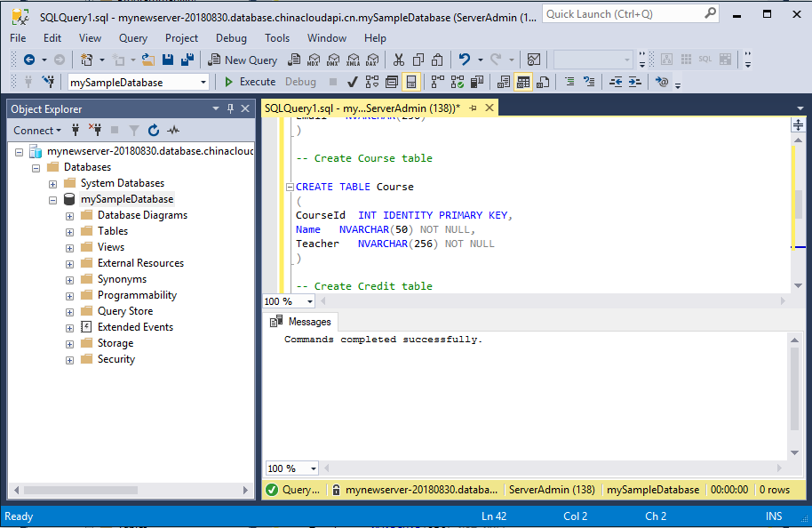The height and width of the screenshot is (528, 812).
Task: Pin the Object Explorer panel with Auto Hide
Action: 231,108
